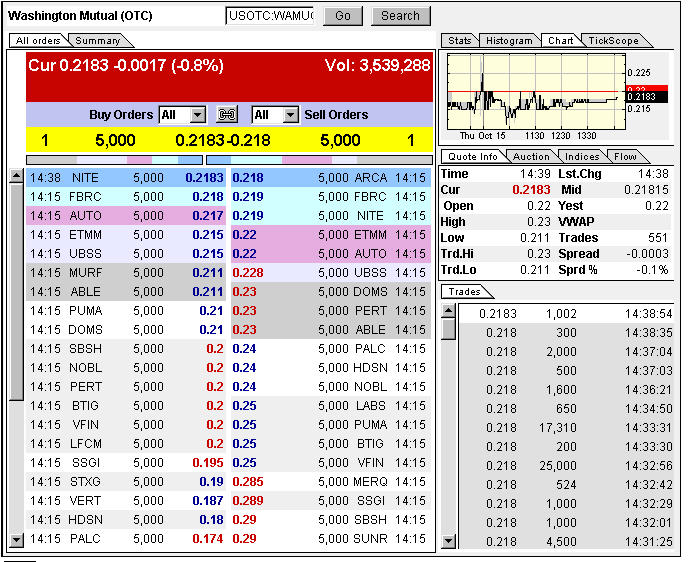Select FBRC sell order at 0.219
Screen dimensions: 688x562
tap(331, 197)
